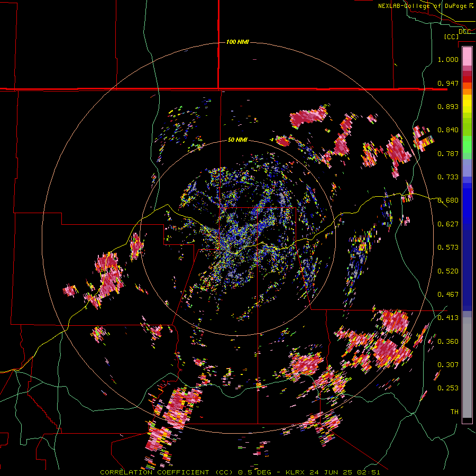This screenshot has height=476, width=476.
Task: Click the 0.520 legend value
Action: (448, 271)
